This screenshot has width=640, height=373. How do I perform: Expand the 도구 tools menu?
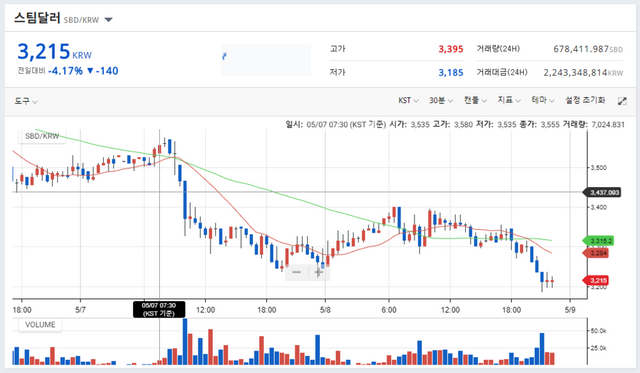[26, 101]
